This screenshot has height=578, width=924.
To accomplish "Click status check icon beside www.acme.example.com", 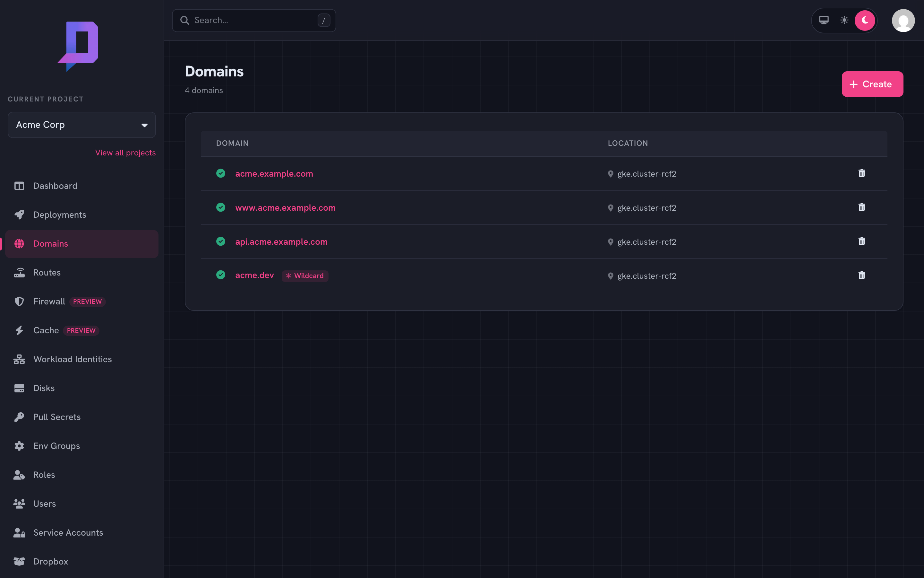I will (221, 207).
